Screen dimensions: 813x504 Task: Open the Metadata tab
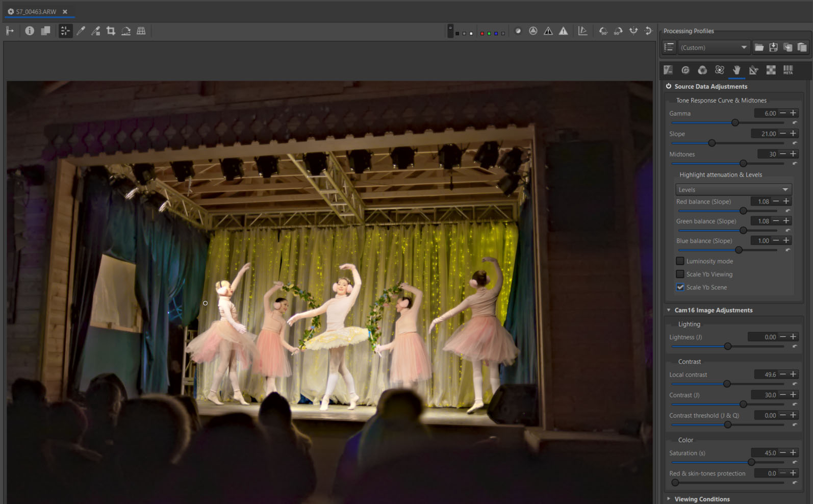point(788,70)
